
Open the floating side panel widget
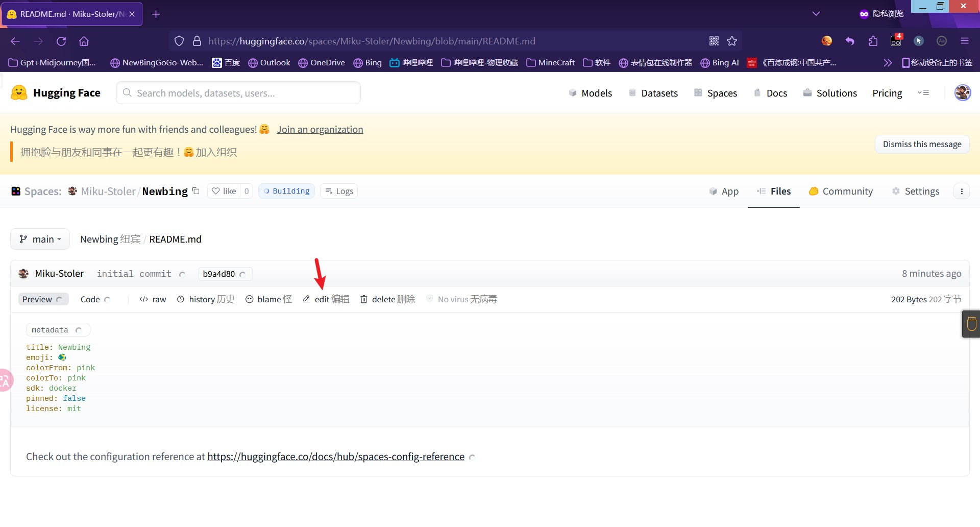pos(971,324)
